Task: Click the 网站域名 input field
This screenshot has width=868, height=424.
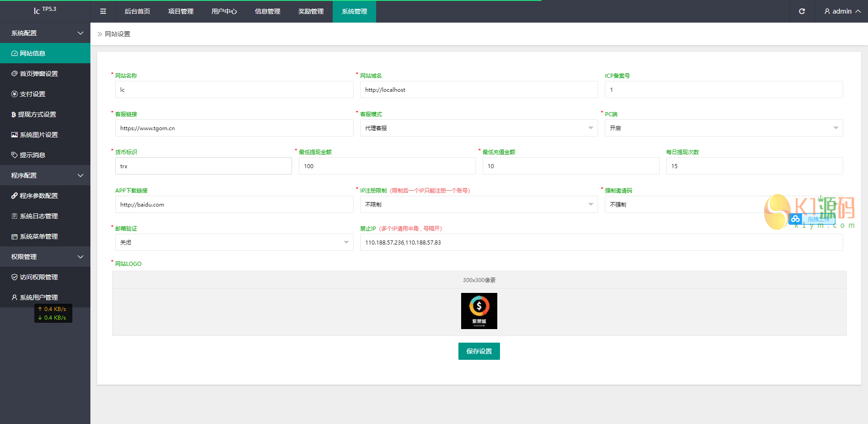Action: 479,90
